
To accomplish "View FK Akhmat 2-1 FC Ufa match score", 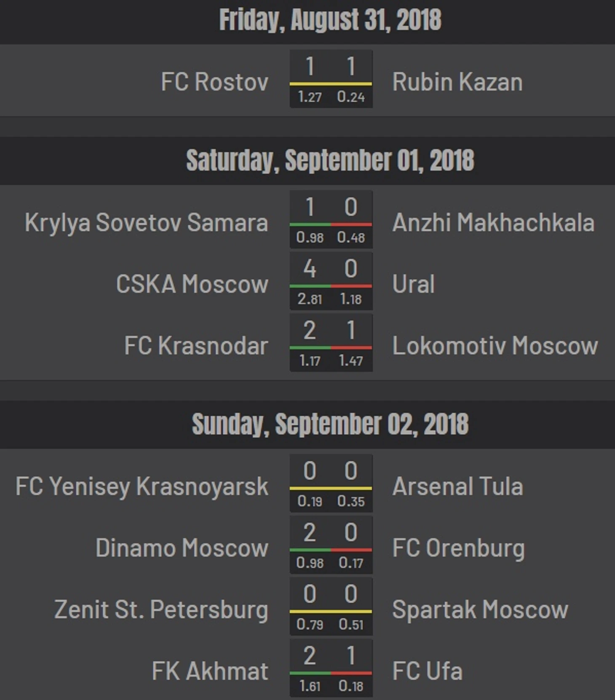I will coord(331,668).
